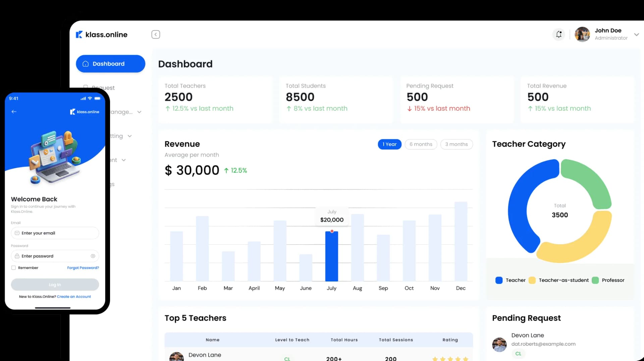The height and width of the screenshot is (361, 644).
Task: Click Devon Lane's avatar in Pending Request
Action: click(499, 345)
